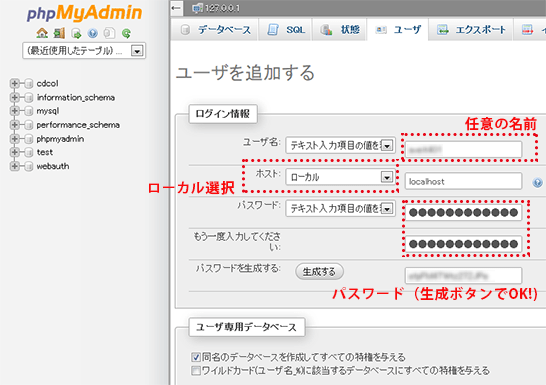Open the host ローカル dropdown
The width and height of the screenshot is (546, 385).
tap(340, 177)
